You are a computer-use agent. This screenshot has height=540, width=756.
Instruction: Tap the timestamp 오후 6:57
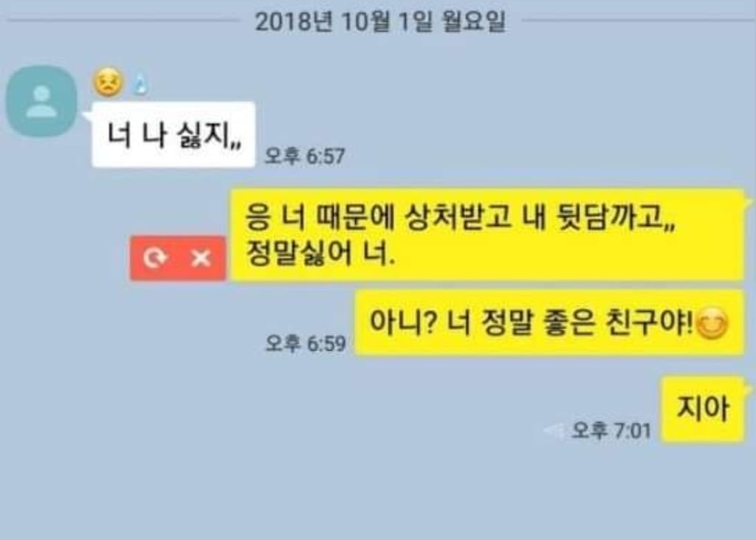pyautogui.click(x=305, y=156)
